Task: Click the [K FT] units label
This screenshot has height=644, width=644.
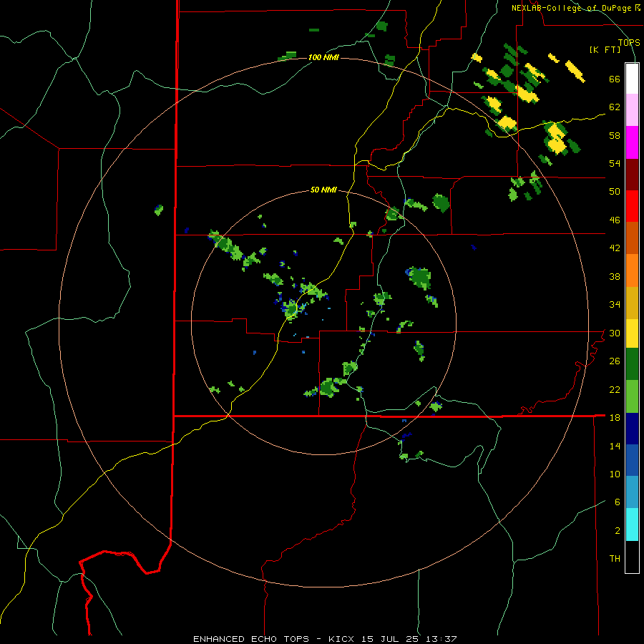Action: point(605,50)
